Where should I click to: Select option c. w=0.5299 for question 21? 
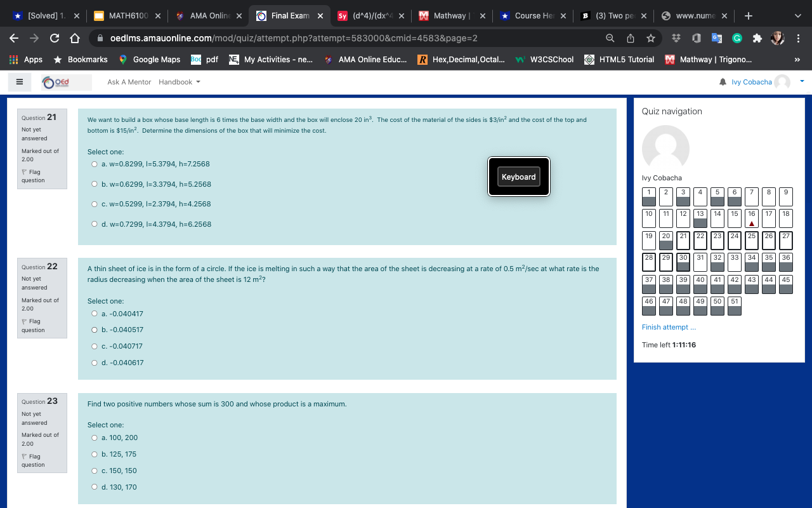click(x=95, y=204)
